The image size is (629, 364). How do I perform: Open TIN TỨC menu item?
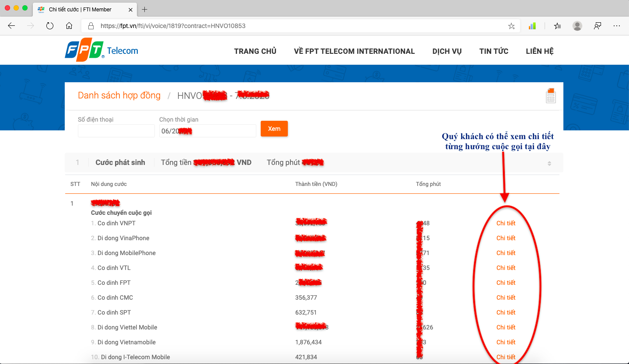494,51
